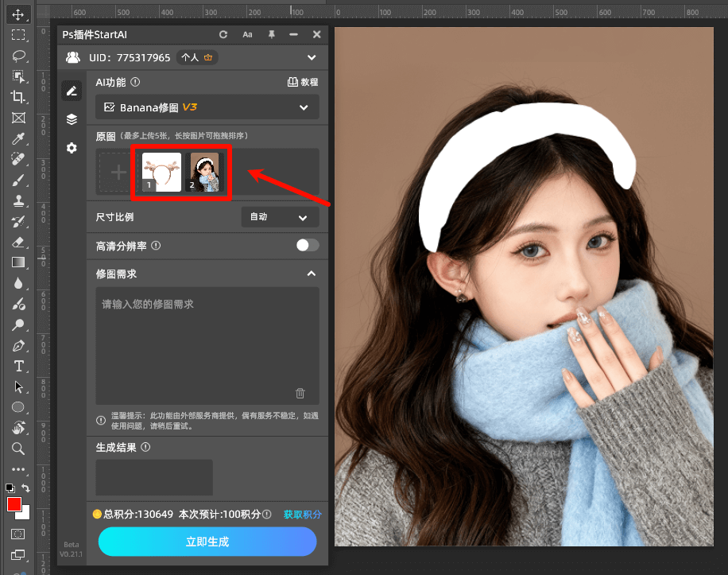Refresh the StartAI plugin panel
This screenshot has width=728, height=575.
pyautogui.click(x=223, y=34)
